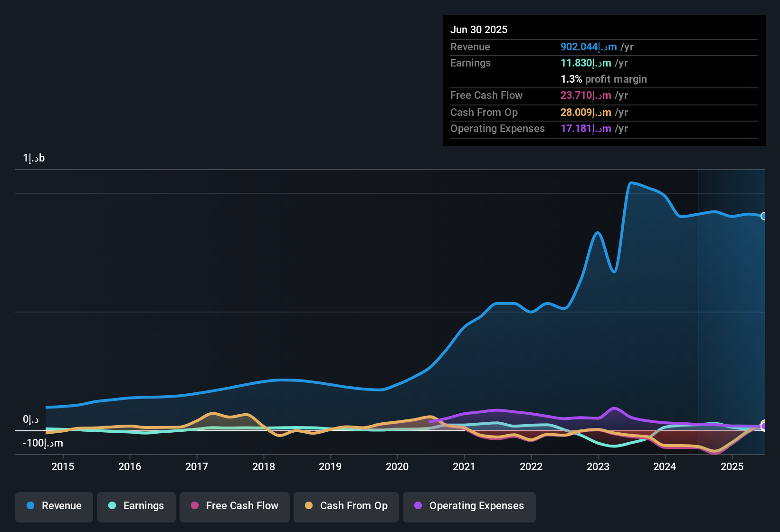The height and width of the screenshot is (532, 780).
Task: Click the blue Revenue legend dot
Action: tap(30, 506)
